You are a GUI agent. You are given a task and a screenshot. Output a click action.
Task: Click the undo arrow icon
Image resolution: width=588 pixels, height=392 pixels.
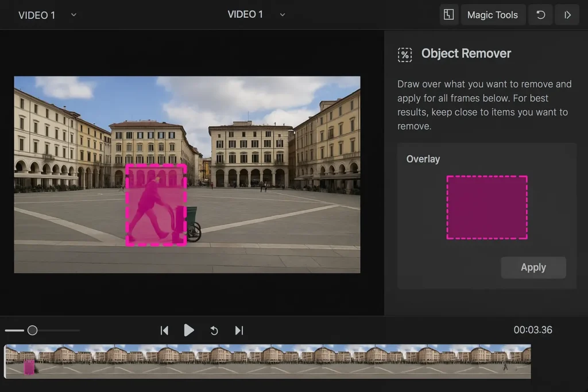coord(540,15)
